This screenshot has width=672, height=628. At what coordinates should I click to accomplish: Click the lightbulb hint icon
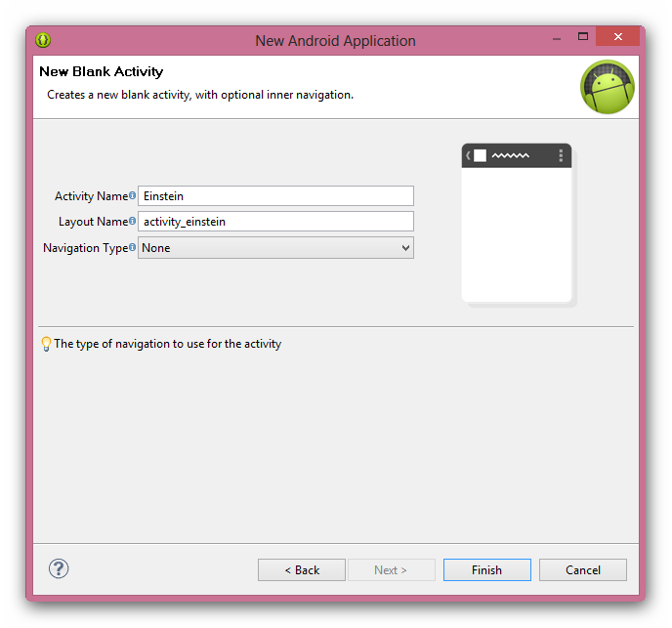click(46, 344)
